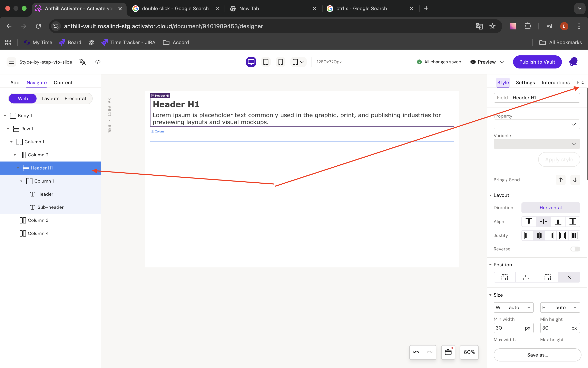The height and width of the screenshot is (368, 588).
Task: Send element backward with down arrow
Action: click(575, 180)
